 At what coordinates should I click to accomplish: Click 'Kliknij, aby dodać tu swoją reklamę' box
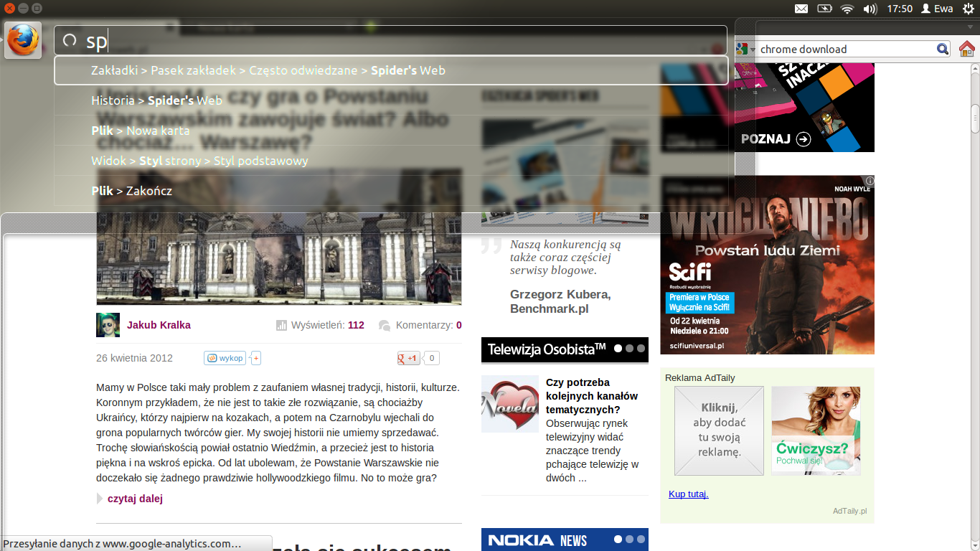719,430
